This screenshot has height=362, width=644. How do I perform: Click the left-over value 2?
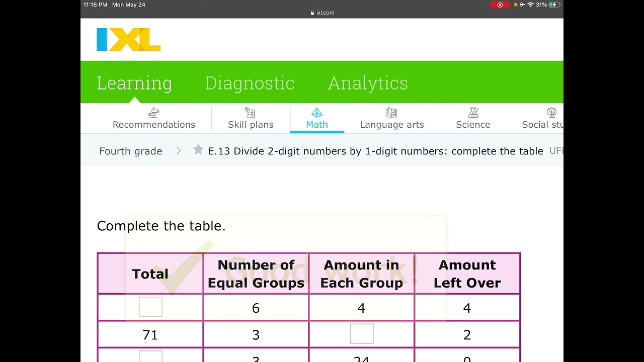click(x=467, y=335)
